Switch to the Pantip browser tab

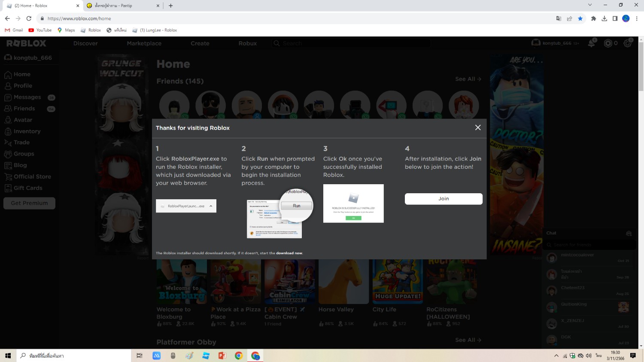[x=122, y=6]
